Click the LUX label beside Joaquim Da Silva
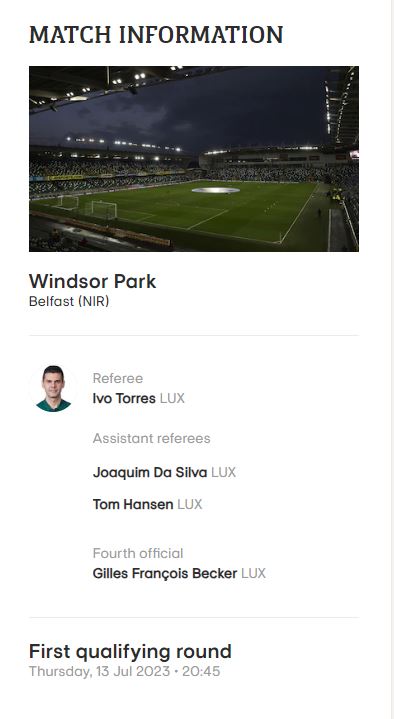 [223, 472]
